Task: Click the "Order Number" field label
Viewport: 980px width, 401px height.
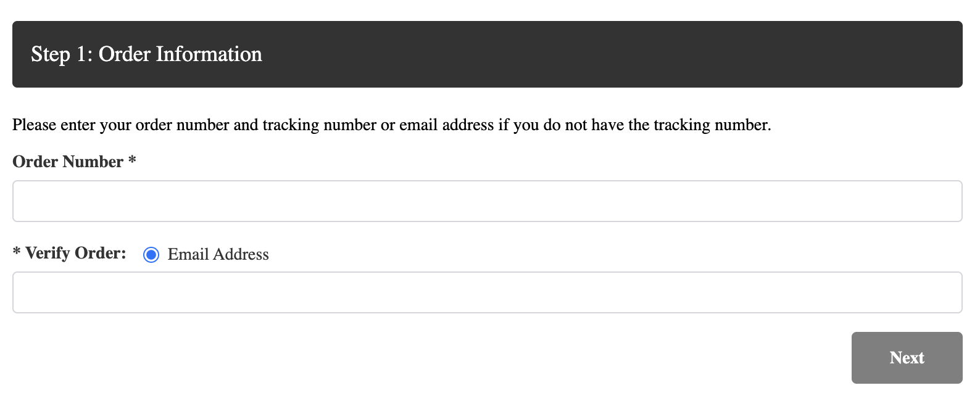Action: tap(68, 162)
